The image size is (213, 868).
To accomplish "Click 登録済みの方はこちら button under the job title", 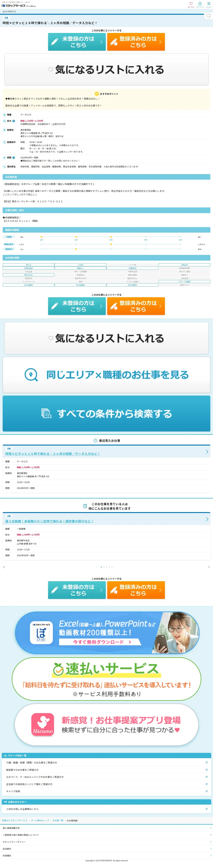I will pos(136,42).
